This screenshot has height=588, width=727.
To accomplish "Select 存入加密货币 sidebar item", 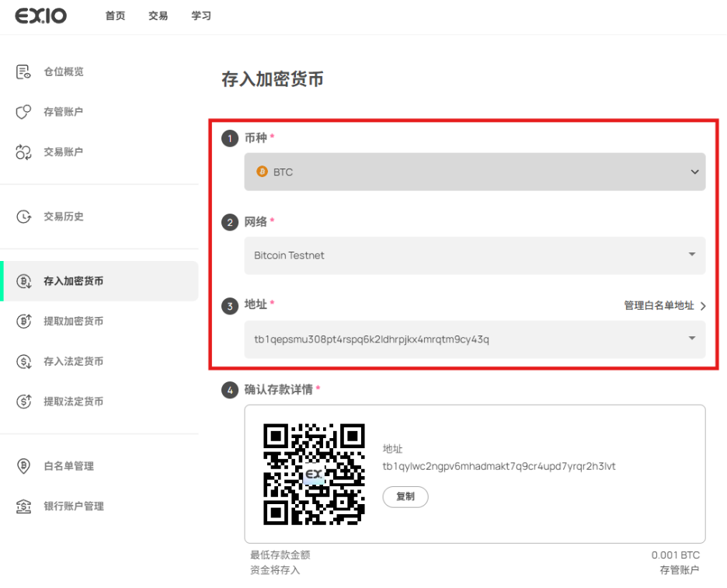I will click(x=99, y=281).
